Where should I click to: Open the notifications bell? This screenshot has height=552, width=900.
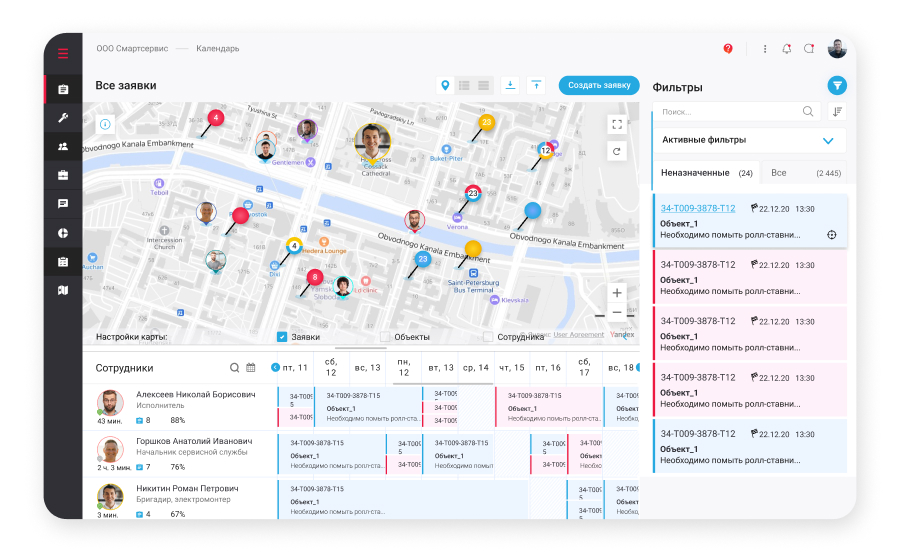tap(786, 49)
